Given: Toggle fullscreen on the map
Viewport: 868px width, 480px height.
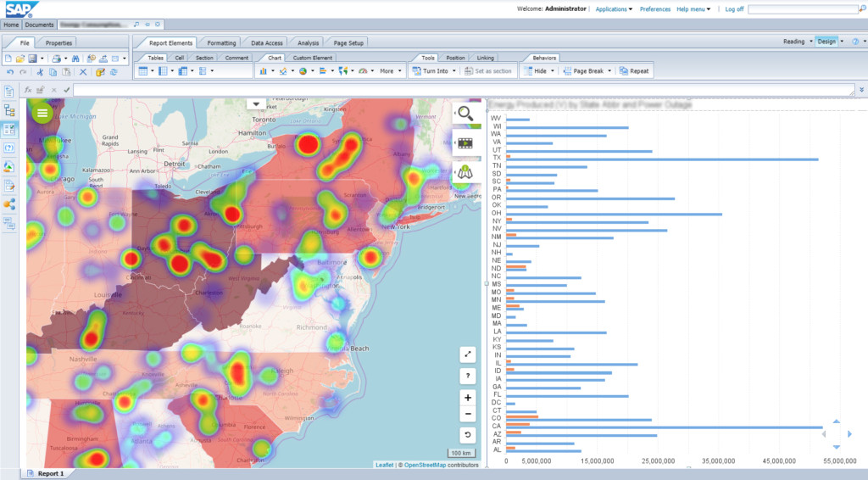Looking at the screenshot, I should pos(468,354).
